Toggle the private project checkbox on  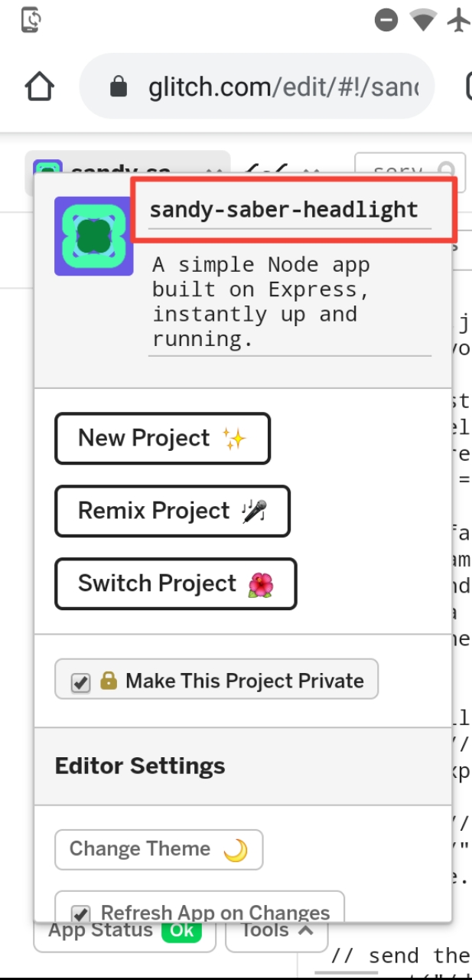81,682
